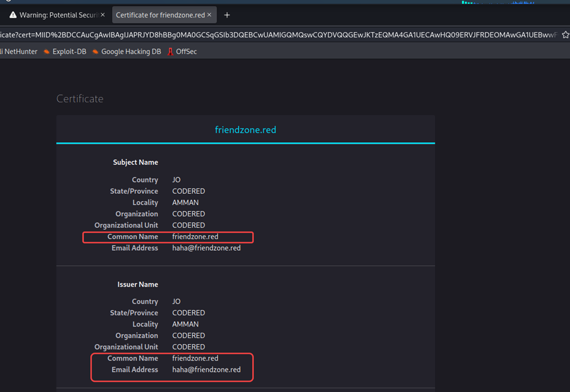Open the OffSec bookmark
This screenshot has width=570, height=392.
pos(186,51)
